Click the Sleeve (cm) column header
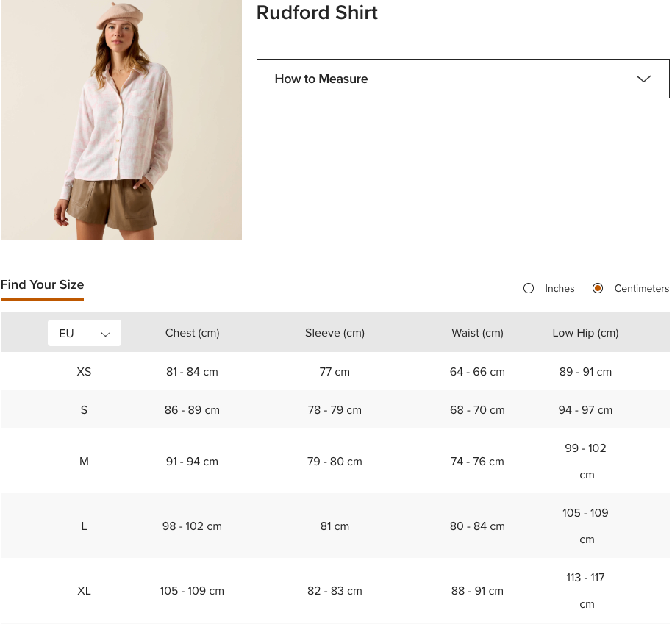 tap(335, 333)
